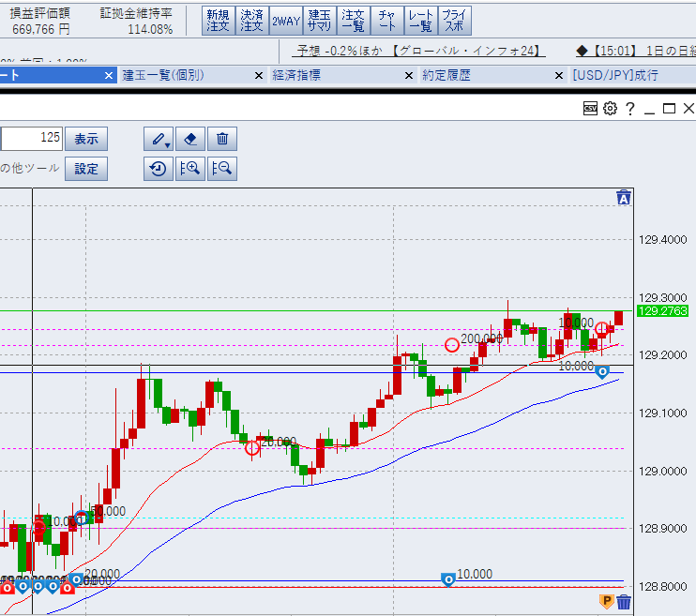696x616 pixels.
Task: Open the pencil drawing tool dropdown
Action: coord(159,139)
